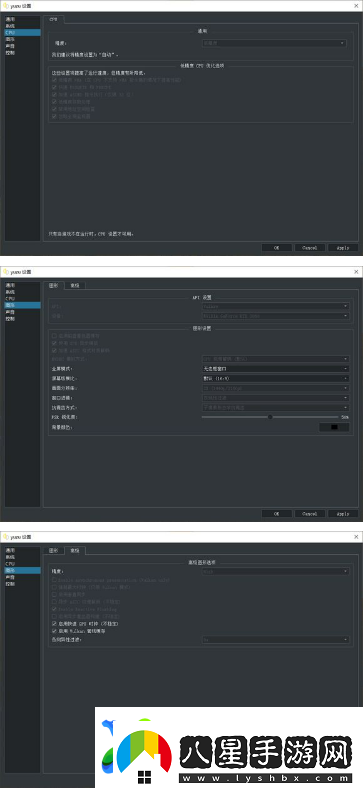Click the yuzu logo in the CPU window title bar
The height and width of the screenshot is (789, 363).
click(6, 6)
